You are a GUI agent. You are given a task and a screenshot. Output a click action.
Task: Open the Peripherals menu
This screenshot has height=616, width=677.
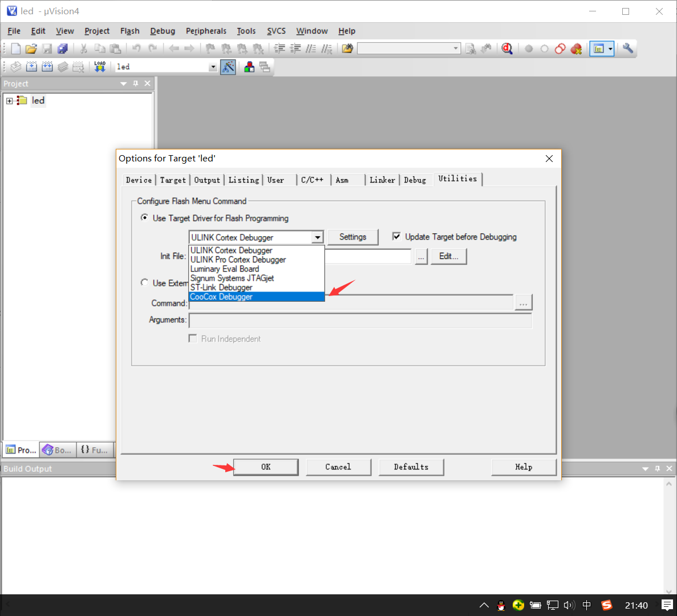point(206,31)
